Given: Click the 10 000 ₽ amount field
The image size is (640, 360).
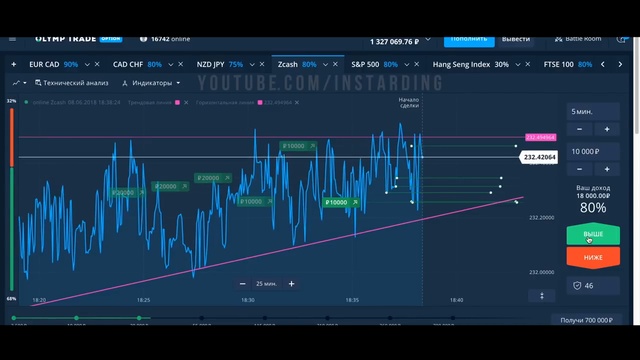Looking at the screenshot, I should click(593, 151).
